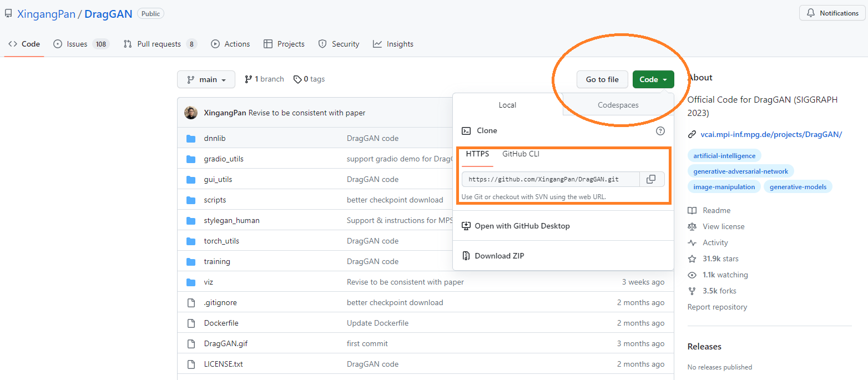
Task: Click XingangPan's avatar in the commit header
Action: pyautogui.click(x=191, y=113)
